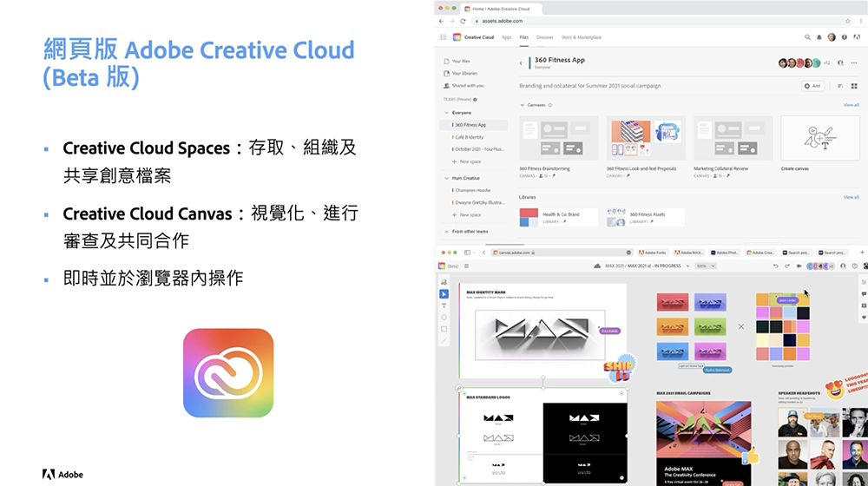Click the search magnifier in Creative Cloud header
This screenshot has height=486, width=868.
(807, 37)
